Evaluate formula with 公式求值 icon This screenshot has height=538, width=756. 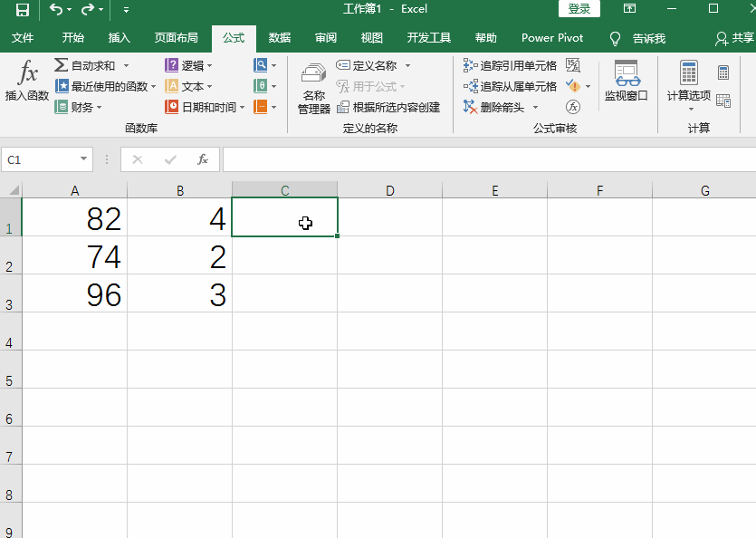pos(573,106)
